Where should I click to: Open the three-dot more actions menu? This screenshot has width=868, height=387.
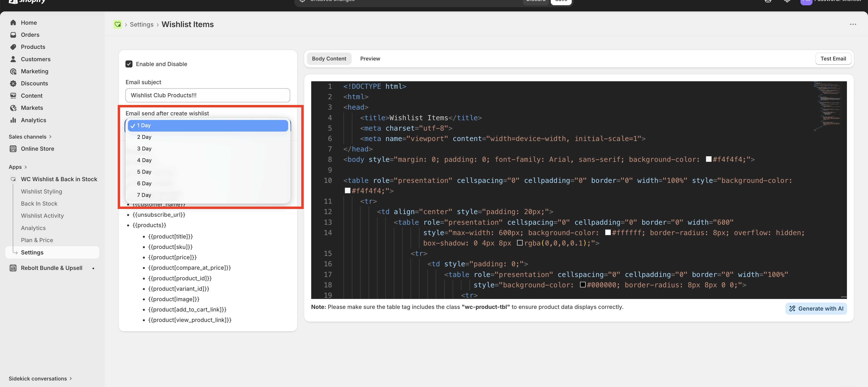tap(853, 24)
